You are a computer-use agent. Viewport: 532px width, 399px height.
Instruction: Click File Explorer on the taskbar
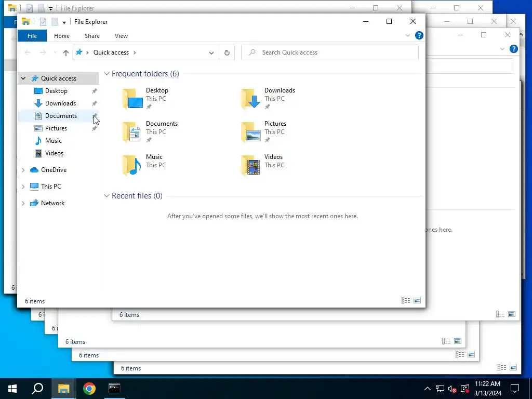[x=63, y=389]
